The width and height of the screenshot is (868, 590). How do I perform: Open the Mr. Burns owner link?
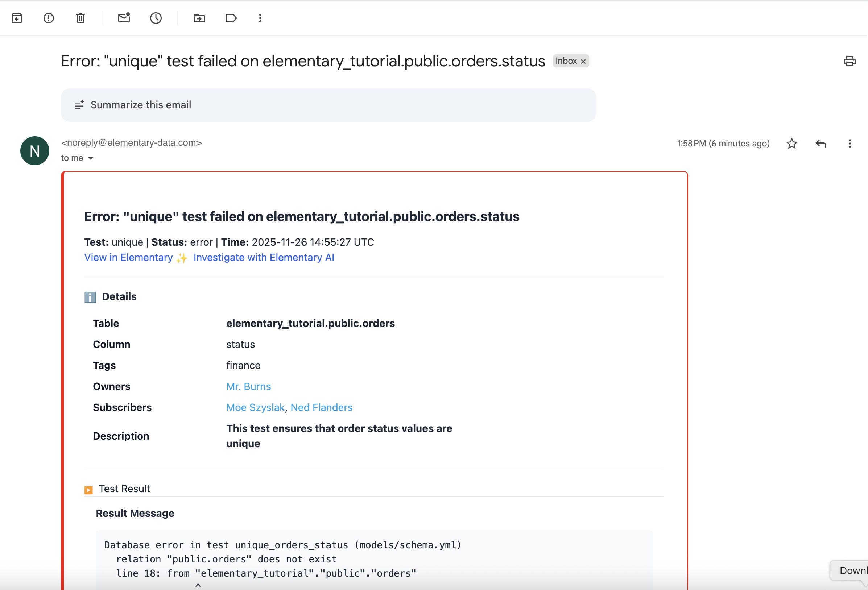tap(248, 386)
